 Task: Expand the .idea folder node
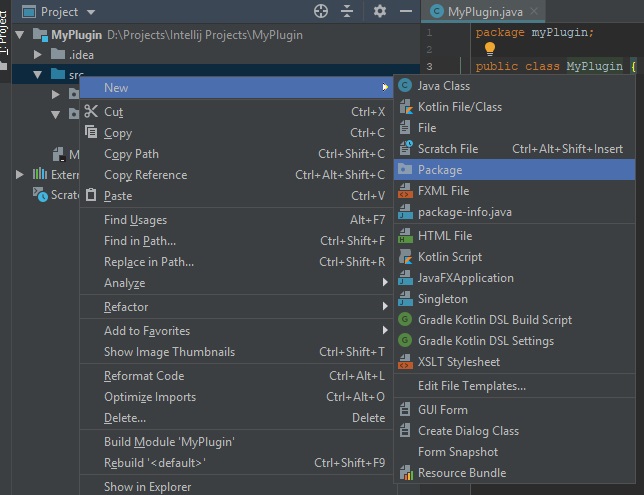38,54
